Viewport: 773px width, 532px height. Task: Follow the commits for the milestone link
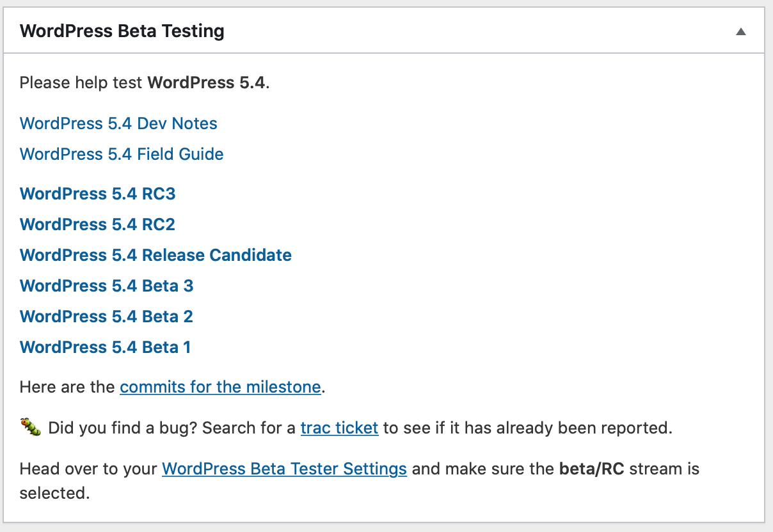220,387
